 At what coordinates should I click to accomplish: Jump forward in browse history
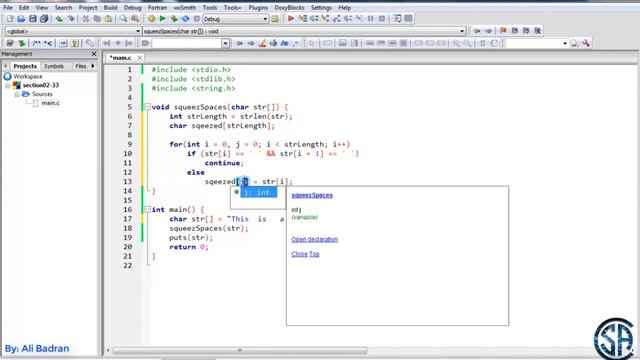pyautogui.click(x=488, y=31)
